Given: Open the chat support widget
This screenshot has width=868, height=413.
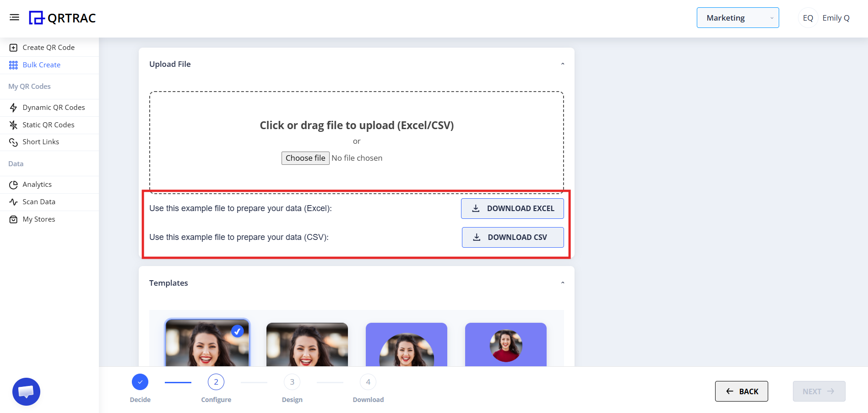Looking at the screenshot, I should (x=26, y=391).
